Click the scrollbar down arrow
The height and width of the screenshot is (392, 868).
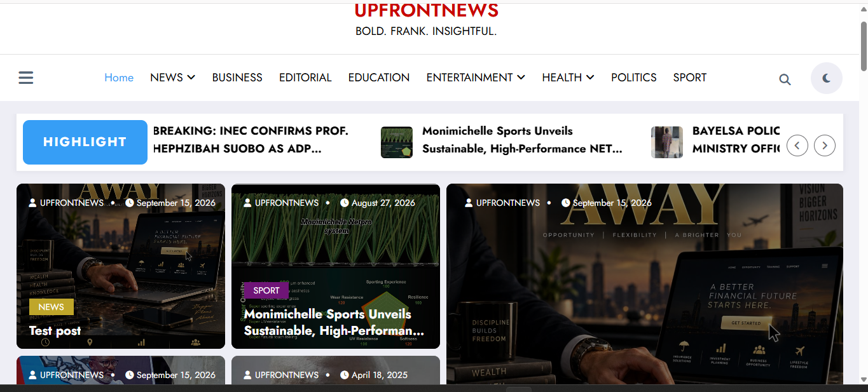pos(864,379)
